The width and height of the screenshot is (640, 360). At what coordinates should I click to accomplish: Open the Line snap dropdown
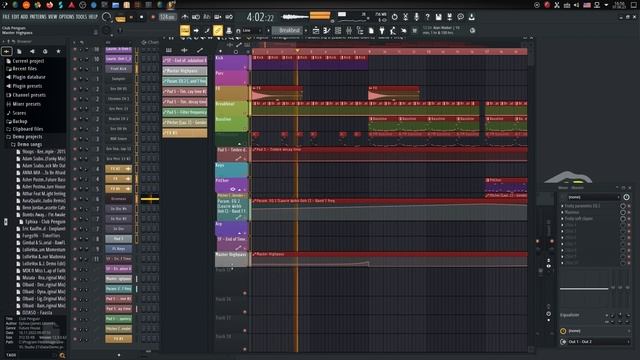(251, 31)
